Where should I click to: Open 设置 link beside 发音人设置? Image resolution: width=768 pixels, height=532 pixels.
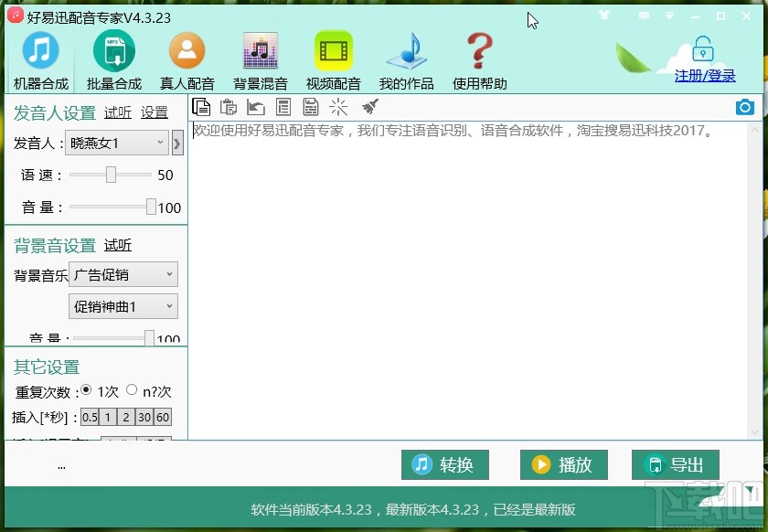(x=155, y=112)
